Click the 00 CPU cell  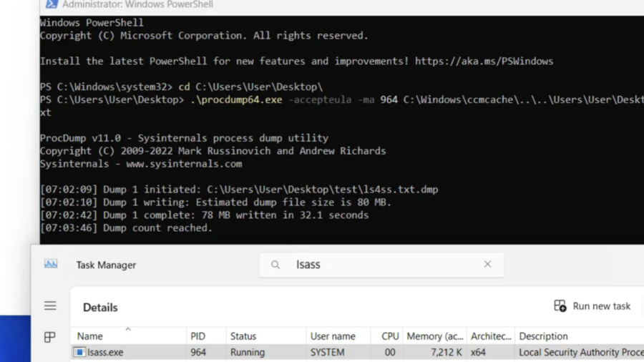coord(390,352)
